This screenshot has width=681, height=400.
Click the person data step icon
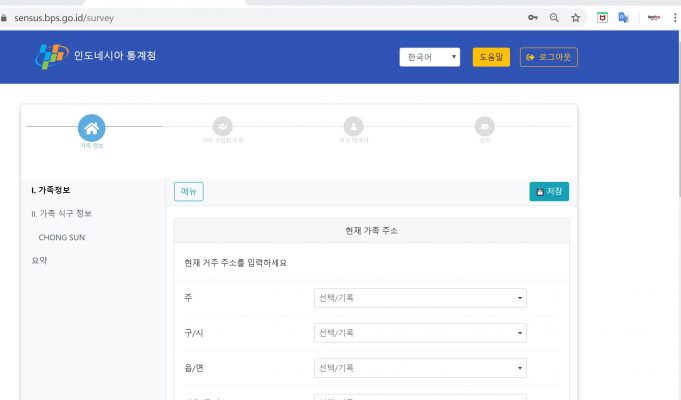click(353, 126)
